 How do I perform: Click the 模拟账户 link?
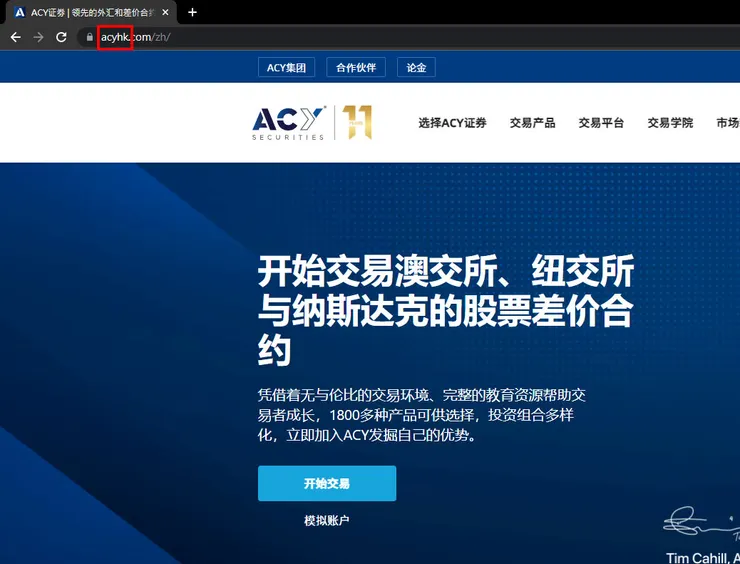click(327, 521)
